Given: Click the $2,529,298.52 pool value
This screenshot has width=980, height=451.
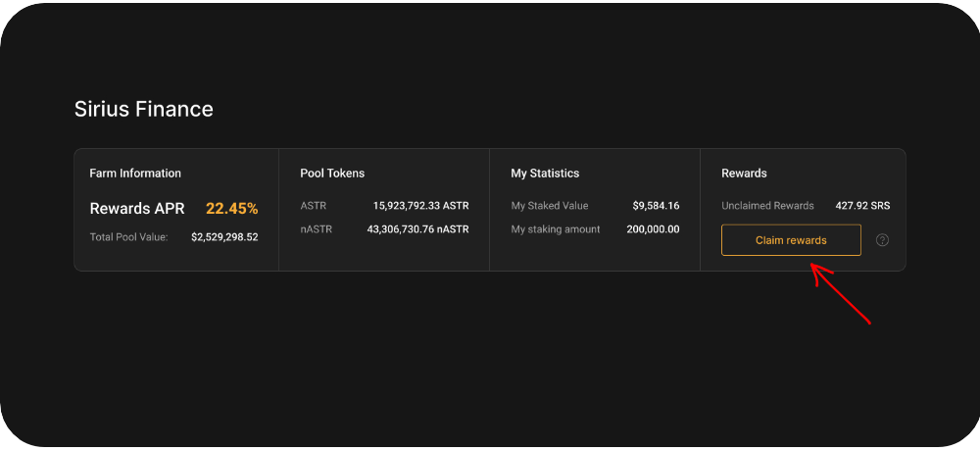Looking at the screenshot, I should click(x=224, y=237).
